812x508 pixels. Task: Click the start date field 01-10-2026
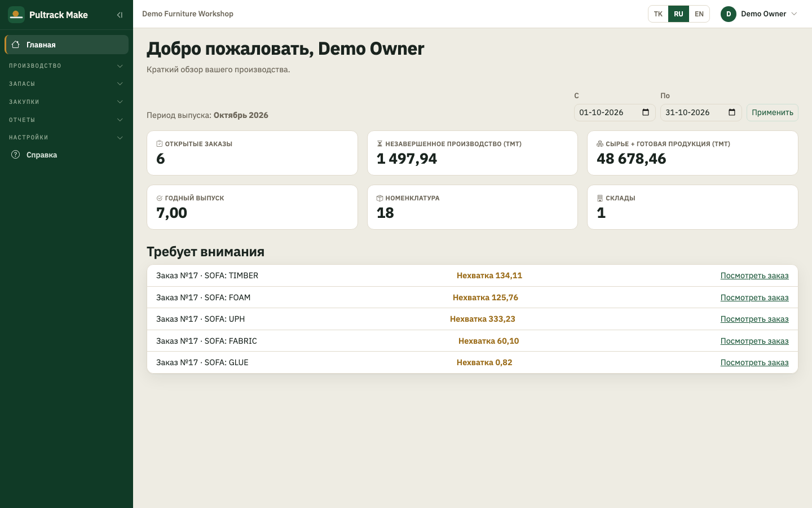coord(615,112)
